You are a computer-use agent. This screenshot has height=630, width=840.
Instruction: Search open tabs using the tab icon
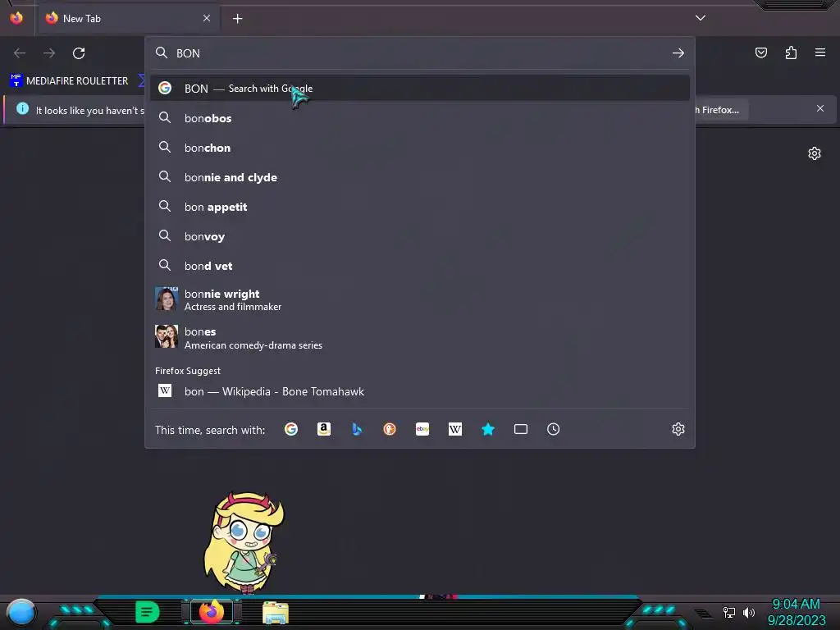point(521,429)
